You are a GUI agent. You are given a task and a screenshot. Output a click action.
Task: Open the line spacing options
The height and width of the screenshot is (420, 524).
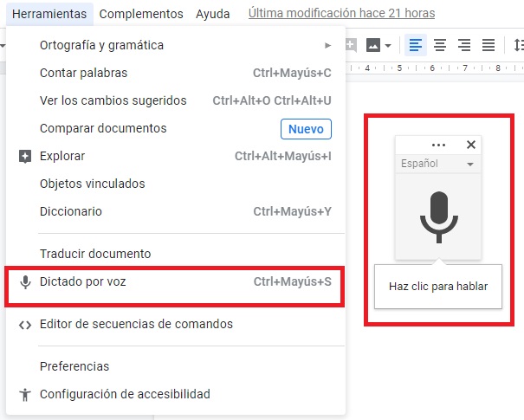point(518,45)
